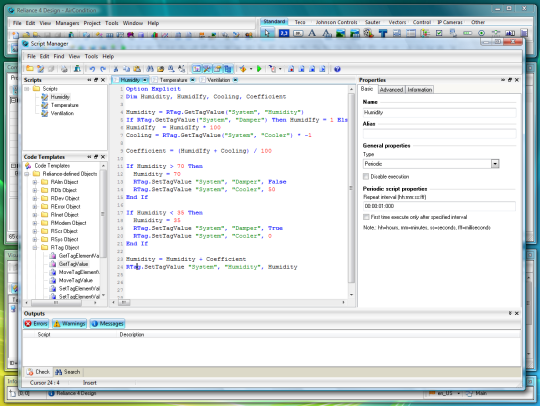Open the Advanced properties tab
Viewport: 540px width, 406px height.
coord(391,90)
